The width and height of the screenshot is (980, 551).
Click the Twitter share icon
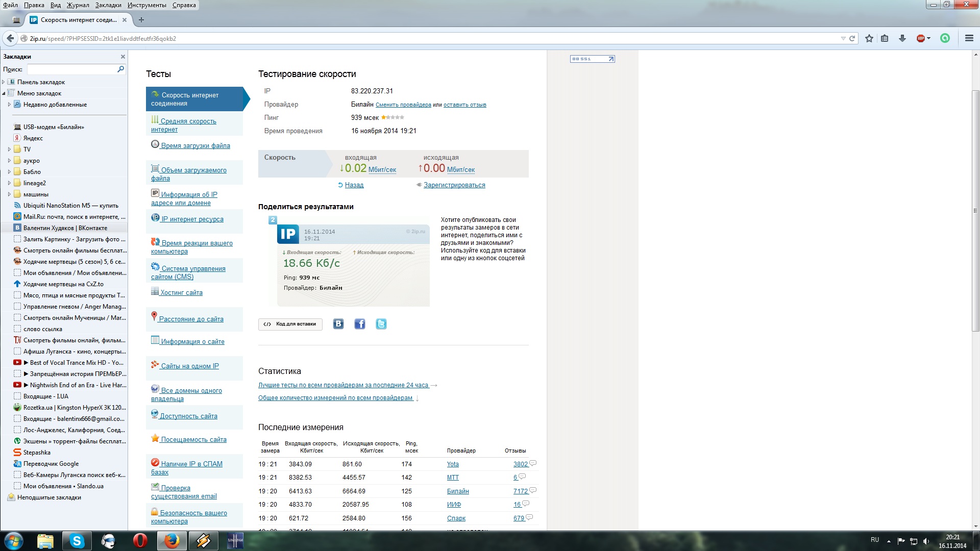tap(381, 324)
